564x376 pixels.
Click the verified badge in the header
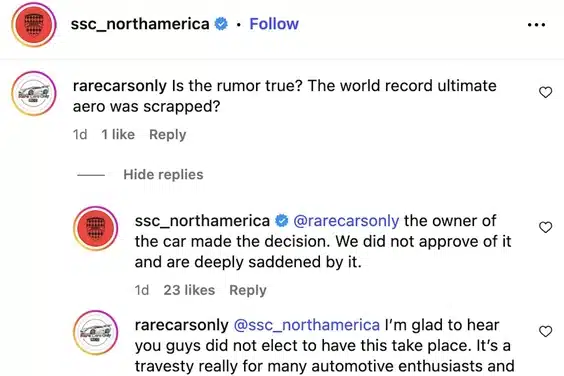(x=221, y=24)
